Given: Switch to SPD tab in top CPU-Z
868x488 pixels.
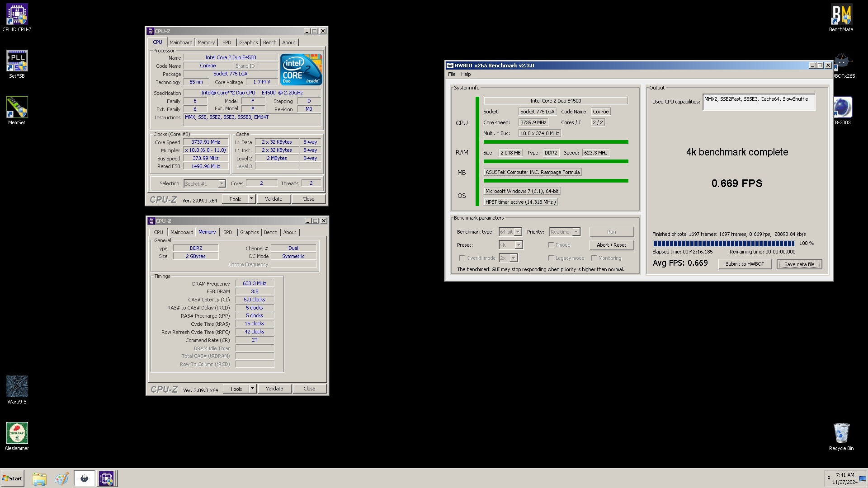Looking at the screenshot, I should click(227, 42).
